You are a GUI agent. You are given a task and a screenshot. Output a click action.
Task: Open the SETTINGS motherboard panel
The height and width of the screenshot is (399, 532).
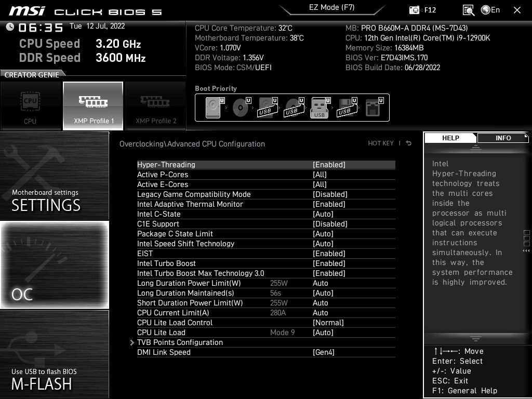pyautogui.click(x=54, y=176)
